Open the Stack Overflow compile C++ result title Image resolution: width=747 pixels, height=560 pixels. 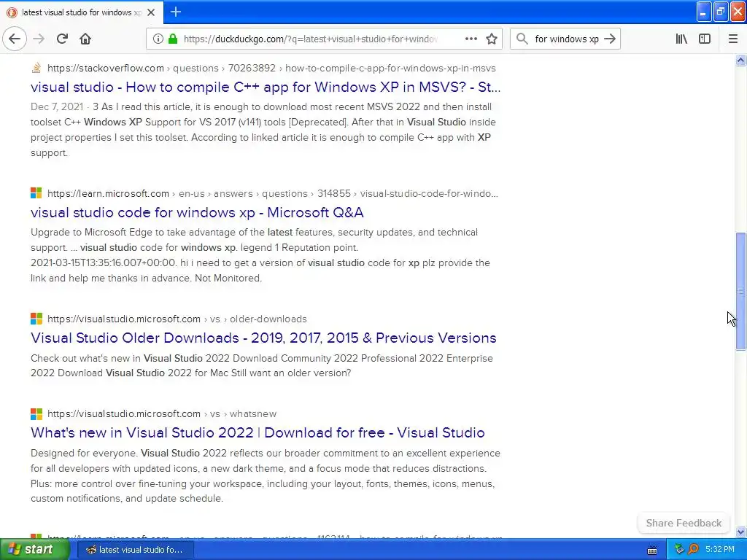266,87
